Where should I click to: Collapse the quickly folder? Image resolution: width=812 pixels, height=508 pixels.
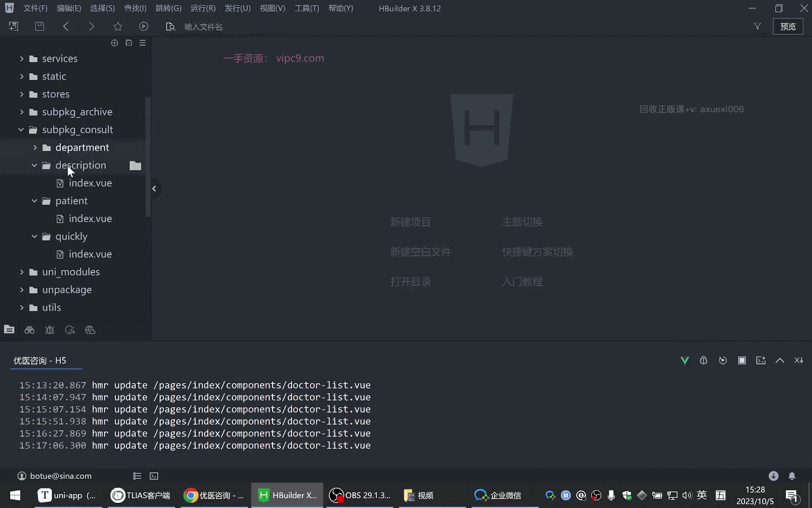click(x=35, y=236)
